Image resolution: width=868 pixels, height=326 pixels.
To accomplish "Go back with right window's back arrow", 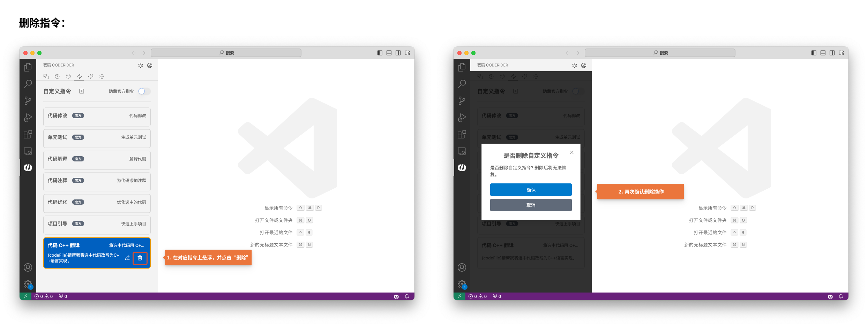I will click(568, 53).
